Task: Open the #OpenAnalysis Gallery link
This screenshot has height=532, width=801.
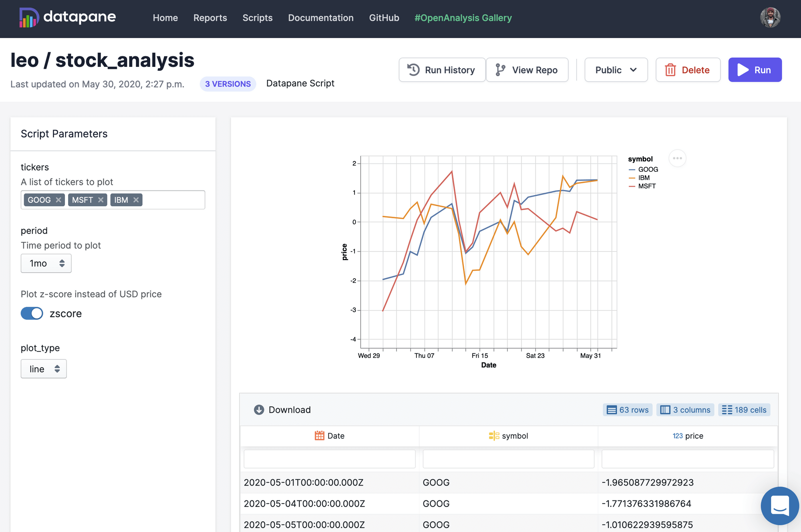Action: 463,18
